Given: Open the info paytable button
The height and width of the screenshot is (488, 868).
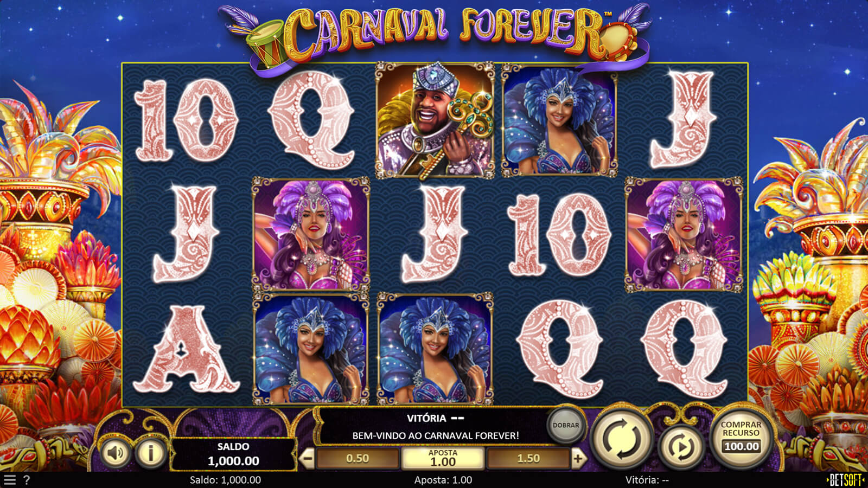Looking at the screenshot, I should pos(150,452).
